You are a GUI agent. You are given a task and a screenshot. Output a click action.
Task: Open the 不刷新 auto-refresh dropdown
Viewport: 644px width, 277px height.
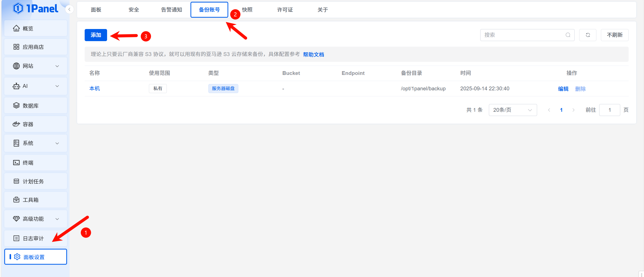pyautogui.click(x=615, y=35)
